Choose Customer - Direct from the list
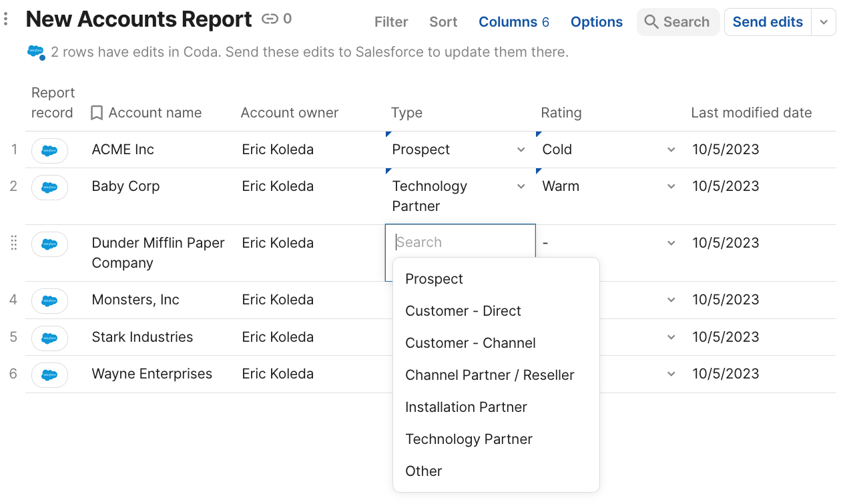The image size is (845, 504). 496,311
